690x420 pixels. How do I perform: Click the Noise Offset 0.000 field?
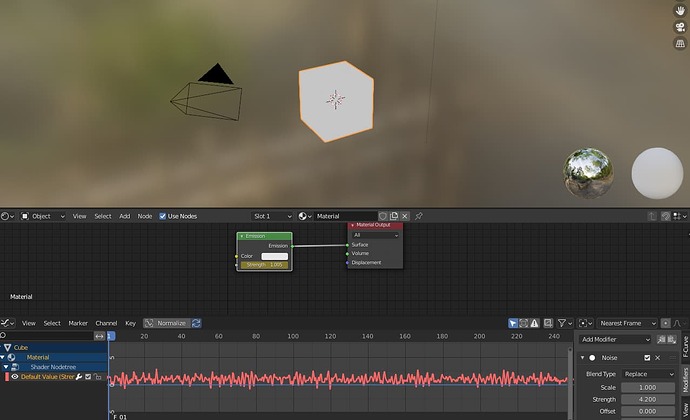648,411
